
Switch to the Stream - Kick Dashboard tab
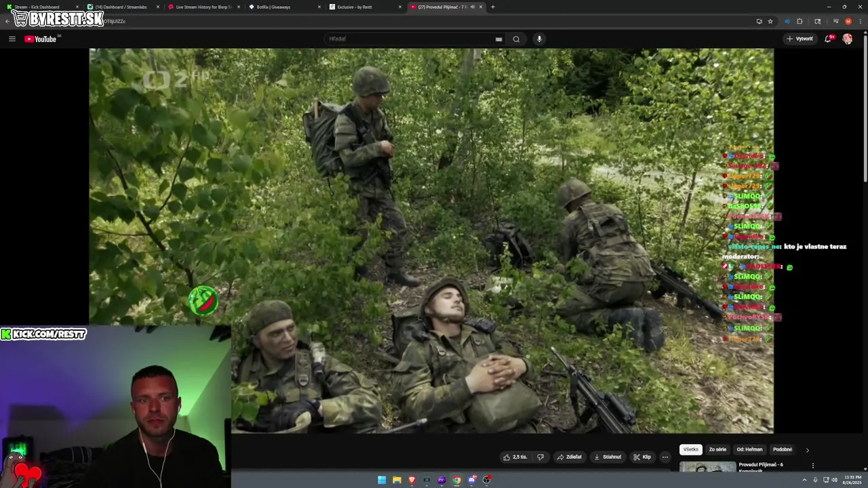click(x=41, y=7)
